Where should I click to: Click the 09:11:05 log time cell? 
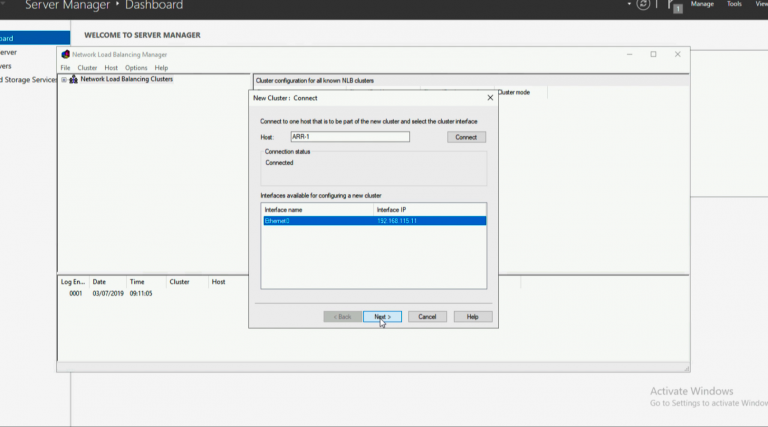141,293
